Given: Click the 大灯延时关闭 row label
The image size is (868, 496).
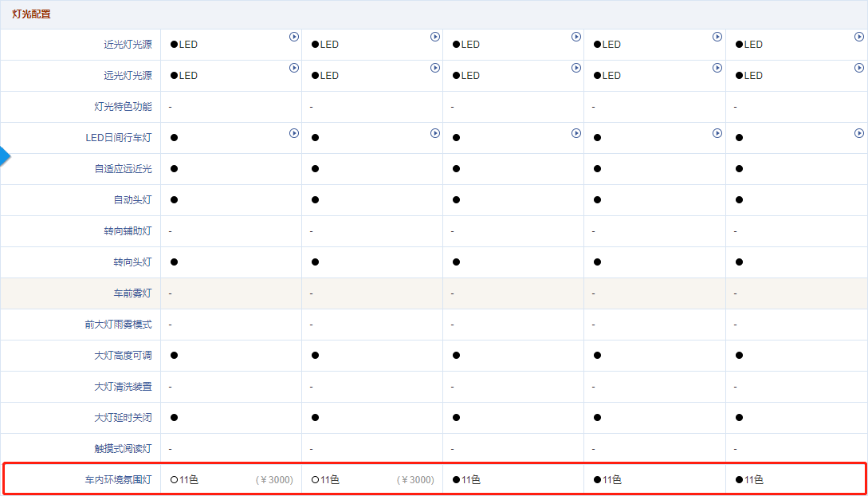Looking at the screenshot, I should 122,418.
